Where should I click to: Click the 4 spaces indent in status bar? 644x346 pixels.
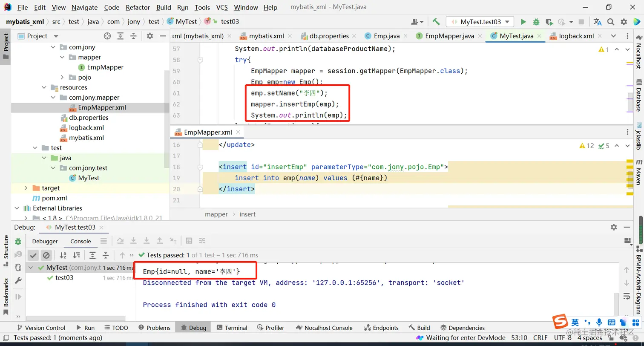pyautogui.click(x=590, y=337)
